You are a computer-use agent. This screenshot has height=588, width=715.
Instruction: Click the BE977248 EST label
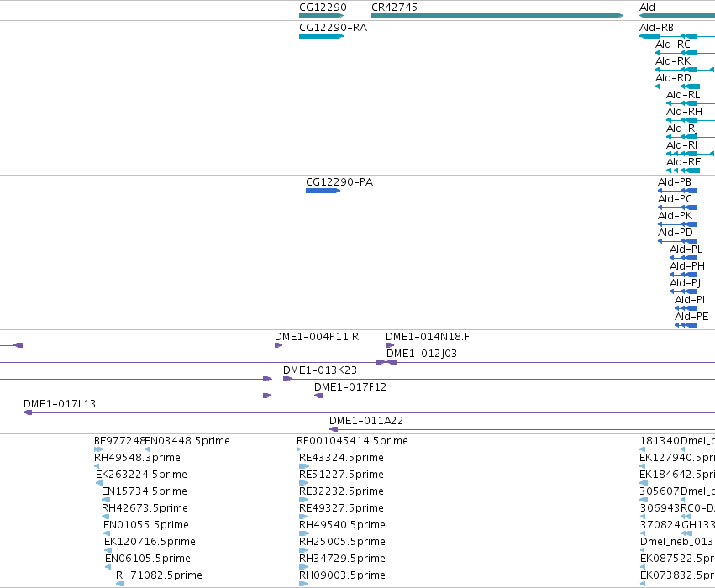pos(119,441)
